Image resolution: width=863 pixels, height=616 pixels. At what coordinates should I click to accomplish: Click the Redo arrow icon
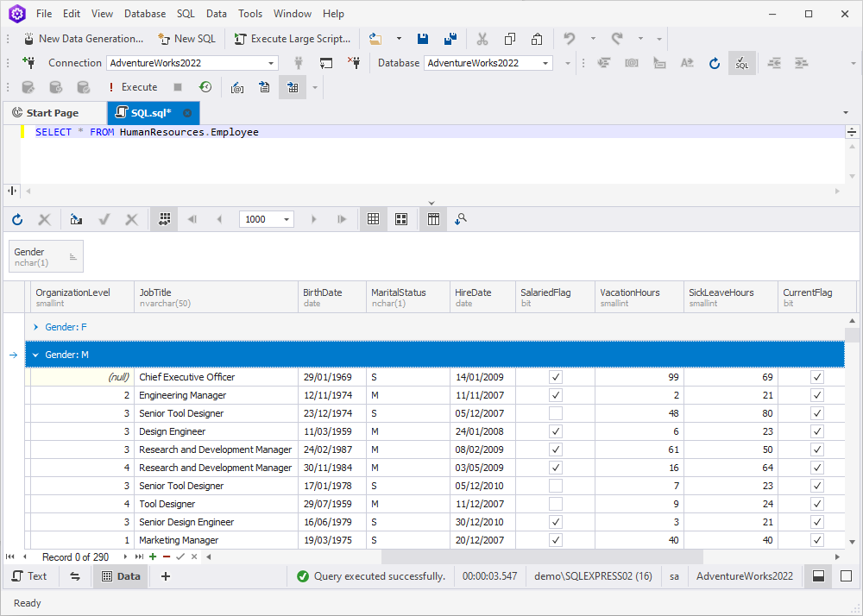pyautogui.click(x=617, y=39)
